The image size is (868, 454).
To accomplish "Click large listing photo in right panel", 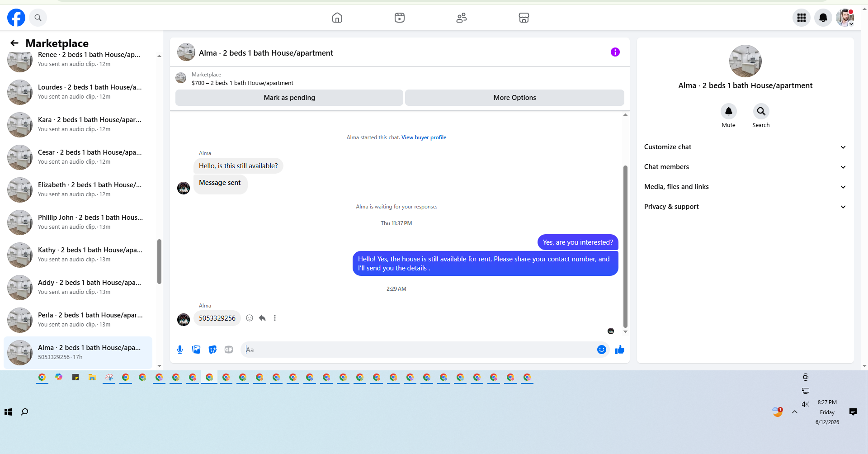I will pos(745,61).
